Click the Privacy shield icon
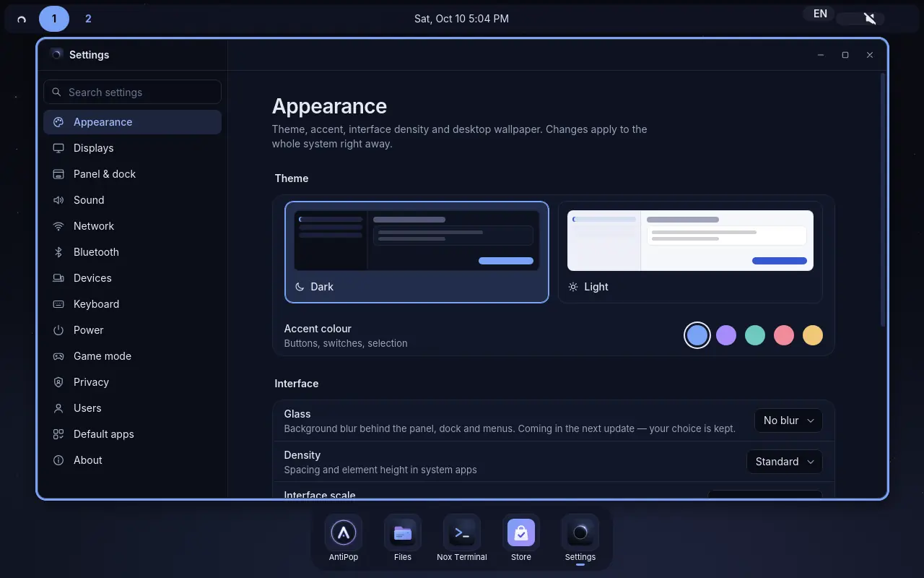The width and height of the screenshot is (924, 578). [58, 382]
